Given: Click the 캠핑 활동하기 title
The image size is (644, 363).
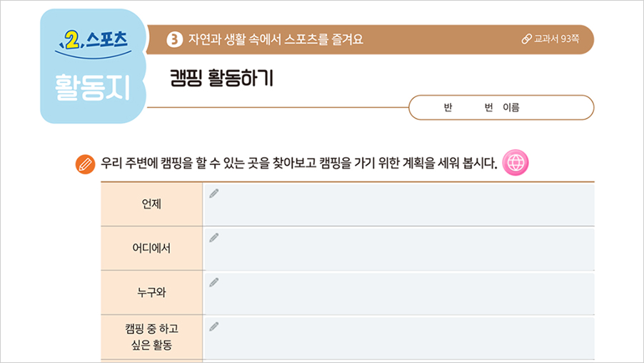Looking at the screenshot, I should (x=221, y=78).
